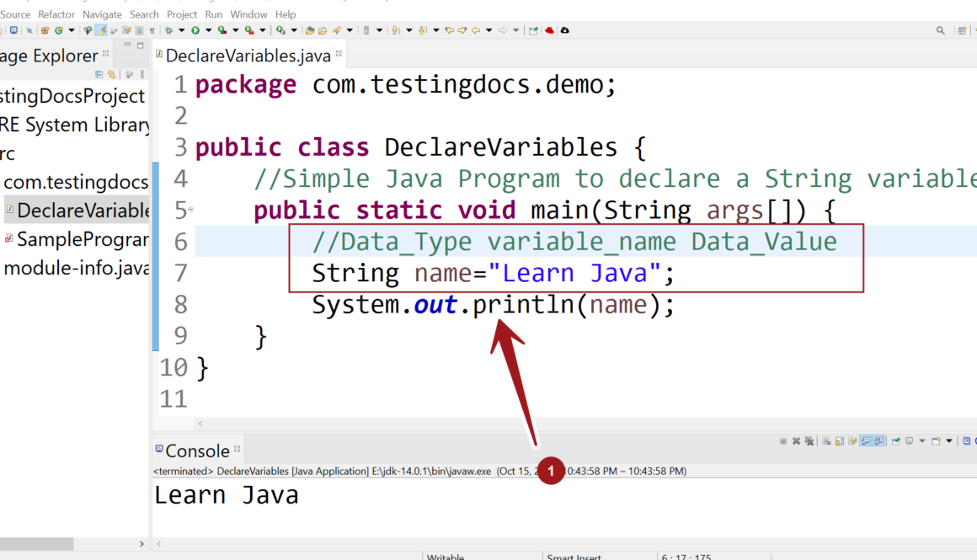
Task: Remove all terminated launches in Console
Action: coord(809,440)
